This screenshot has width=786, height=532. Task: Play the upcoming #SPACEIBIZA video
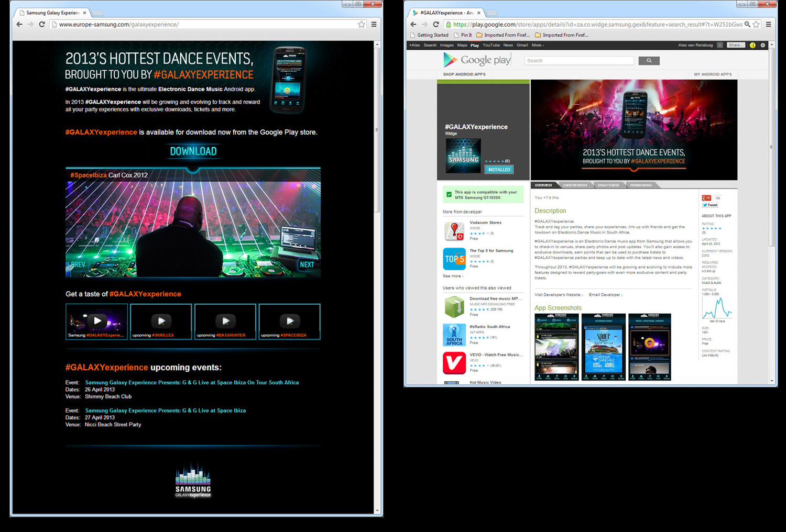click(x=289, y=322)
